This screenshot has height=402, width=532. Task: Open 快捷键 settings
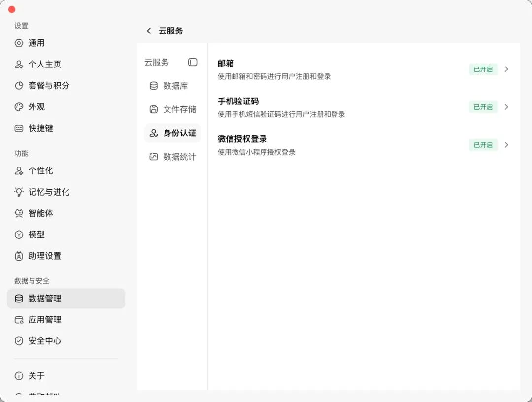tap(66, 128)
